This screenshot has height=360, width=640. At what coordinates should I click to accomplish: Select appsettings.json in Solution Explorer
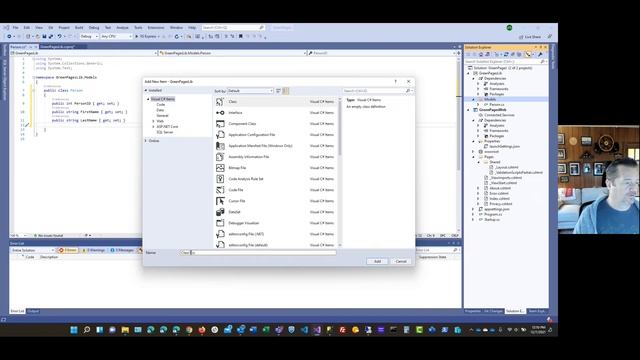pyautogui.click(x=497, y=209)
